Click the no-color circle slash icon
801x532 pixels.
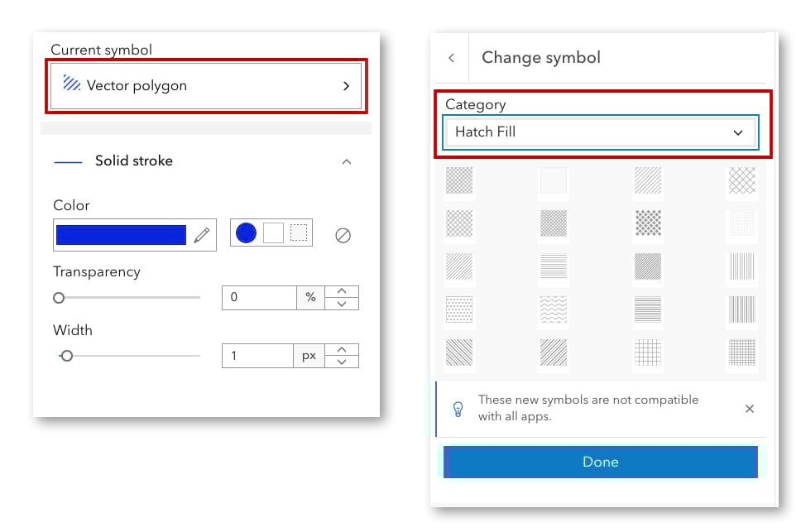[x=343, y=235]
